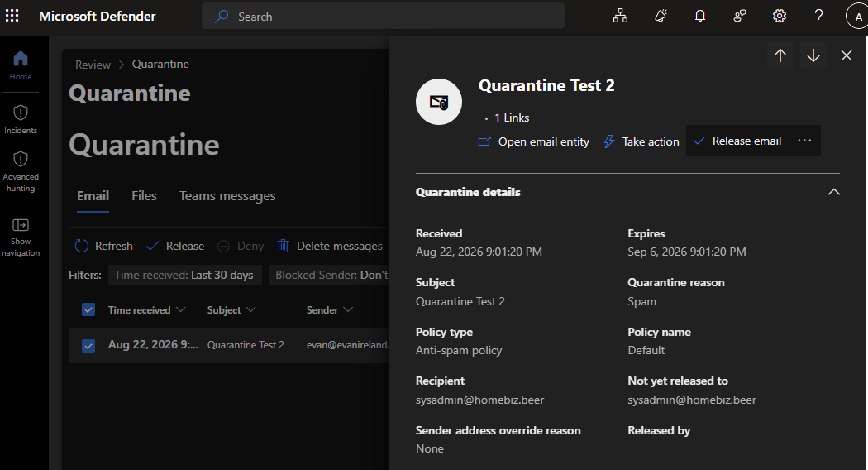Switch to the Files tab

[144, 196]
